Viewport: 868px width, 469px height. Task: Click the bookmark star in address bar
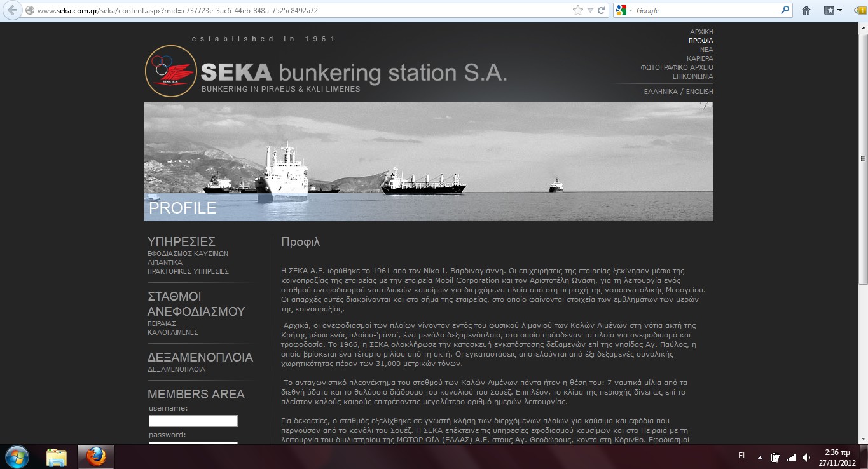[x=577, y=10]
